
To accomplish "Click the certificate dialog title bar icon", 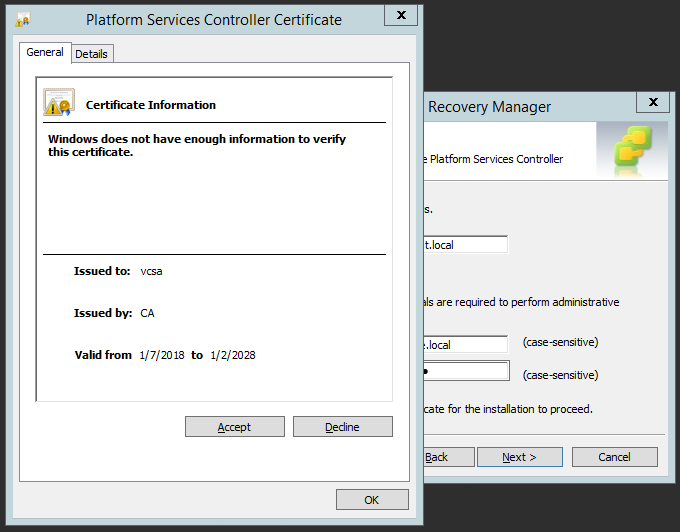I will (23, 19).
